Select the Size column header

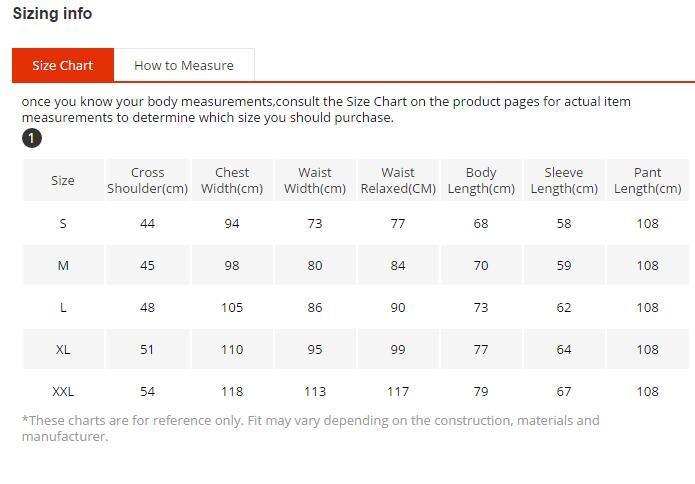63,180
